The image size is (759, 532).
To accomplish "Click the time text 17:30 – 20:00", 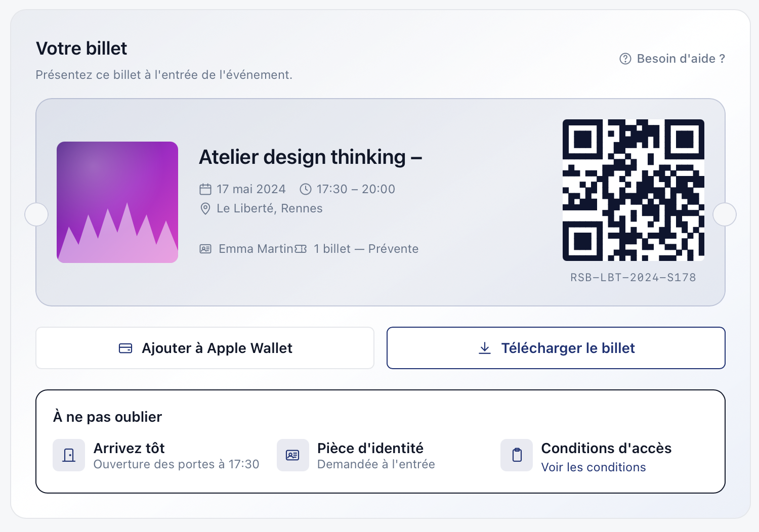I will tap(356, 189).
